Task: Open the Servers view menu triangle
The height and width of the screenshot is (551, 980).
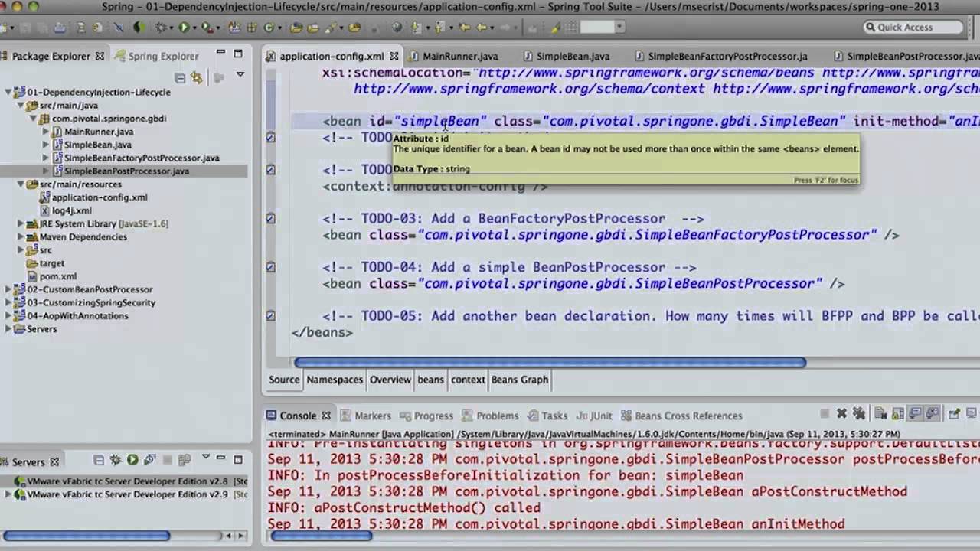Action: pos(206,457)
